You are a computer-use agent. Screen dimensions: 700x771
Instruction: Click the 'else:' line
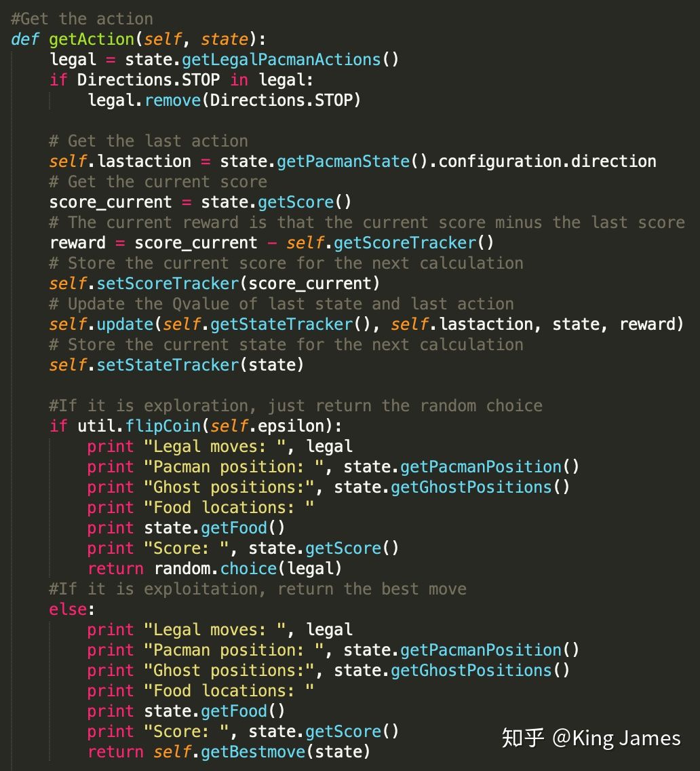pyautogui.click(x=72, y=609)
